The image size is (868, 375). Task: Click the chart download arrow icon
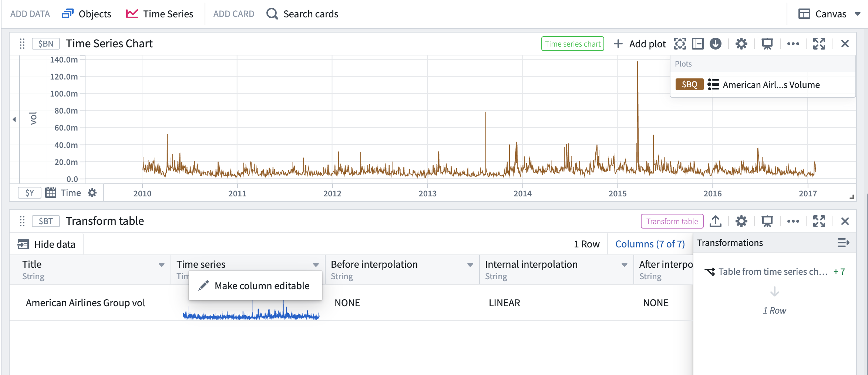715,44
